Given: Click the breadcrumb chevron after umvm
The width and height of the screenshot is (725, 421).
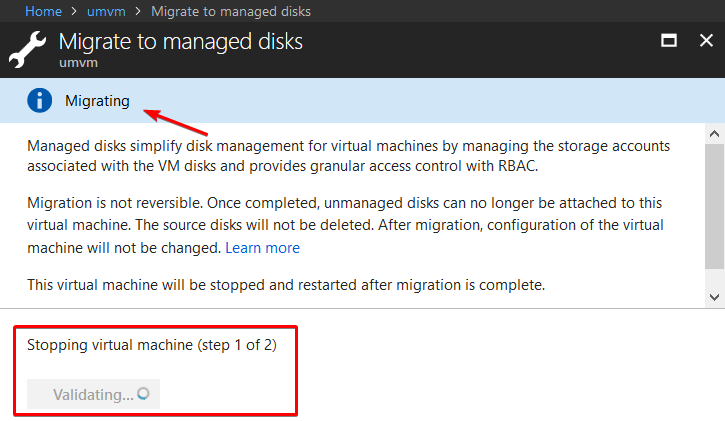Looking at the screenshot, I should tap(138, 11).
